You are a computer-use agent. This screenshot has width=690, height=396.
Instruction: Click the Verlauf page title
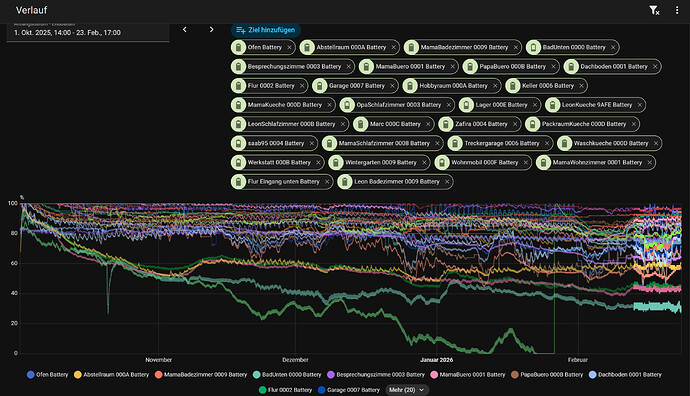[31, 10]
